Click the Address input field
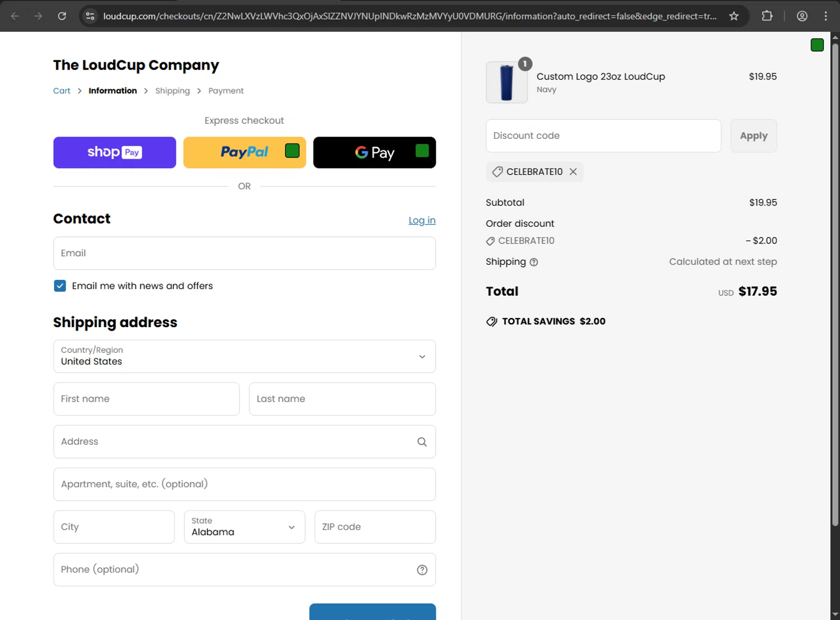The height and width of the screenshot is (620, 840). click(245, 442)
